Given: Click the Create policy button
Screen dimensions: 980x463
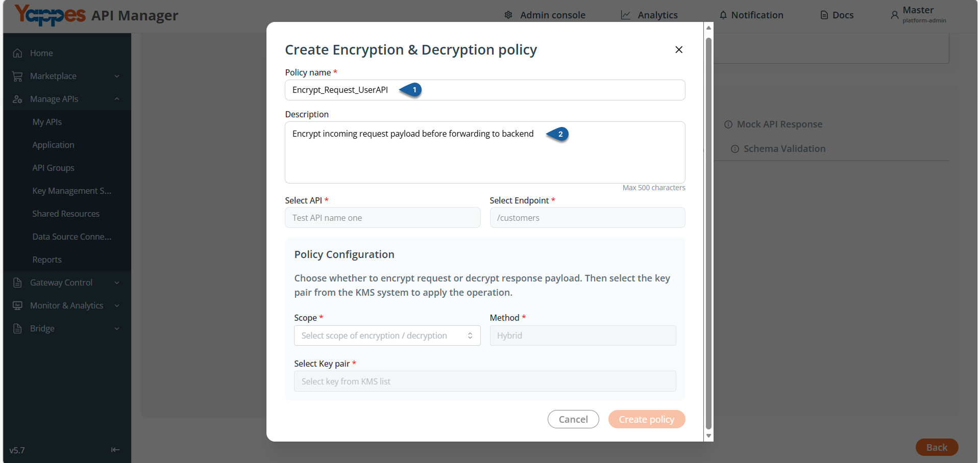Looking at the screenshot, I should 647,419.
